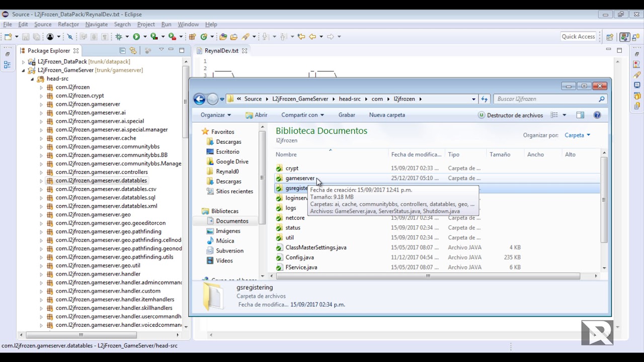
Task: Open the Organizar dropdown menu
Action: coord(216,115)
